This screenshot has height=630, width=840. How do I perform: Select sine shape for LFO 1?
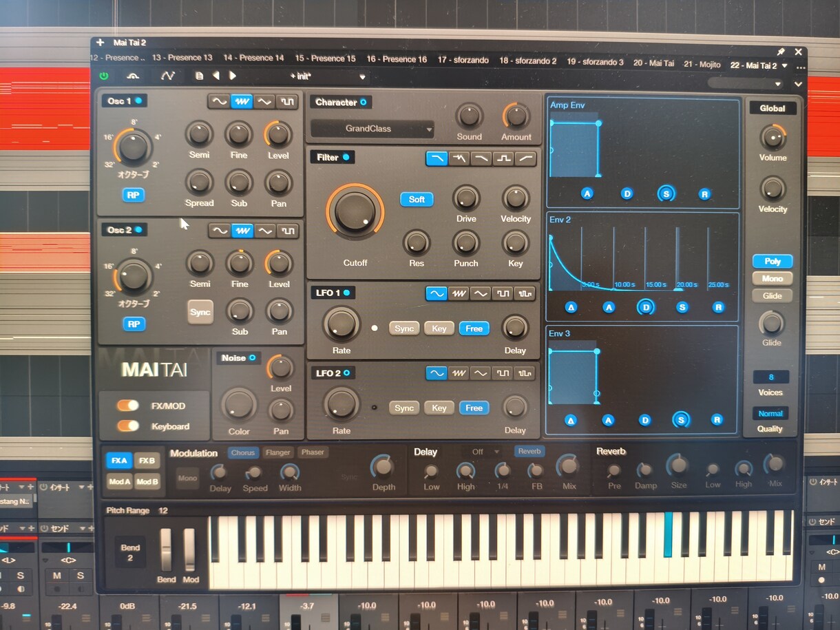click(437, 293)
